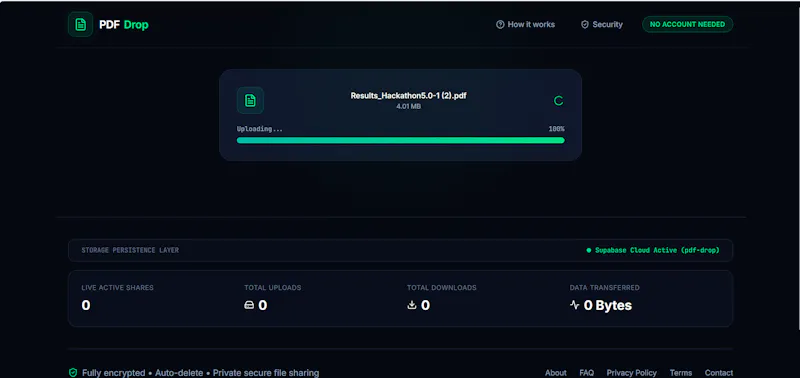
Task: Click the footer shield check icon
Action: coord(73,373)
